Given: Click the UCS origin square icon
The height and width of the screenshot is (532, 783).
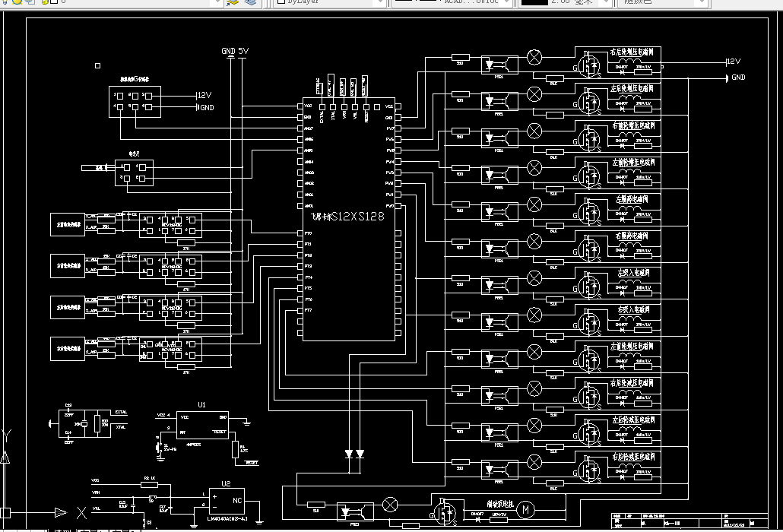Looking at the screenshot, I should pos(5,512).
